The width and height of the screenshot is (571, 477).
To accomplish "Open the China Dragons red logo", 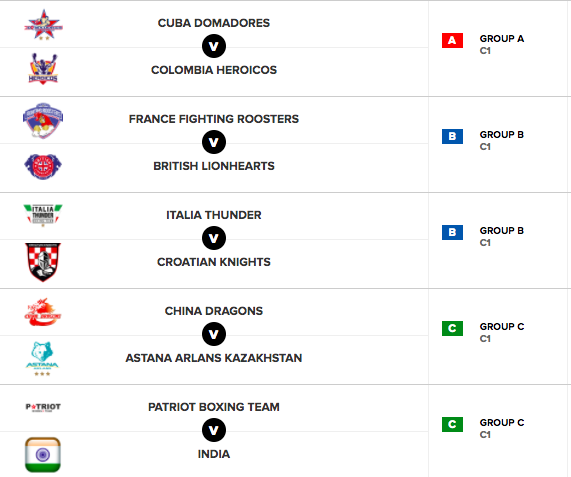I will 43,312.
